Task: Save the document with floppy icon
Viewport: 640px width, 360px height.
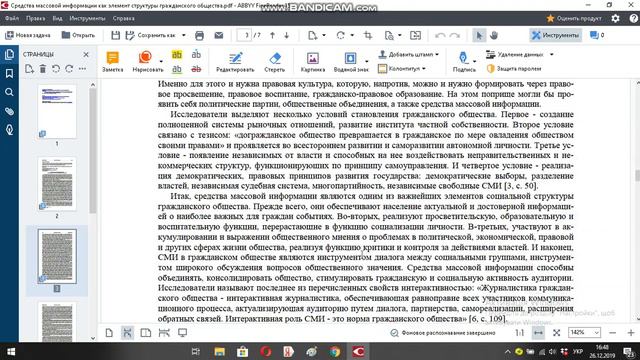Action: (x=116, y=36)
